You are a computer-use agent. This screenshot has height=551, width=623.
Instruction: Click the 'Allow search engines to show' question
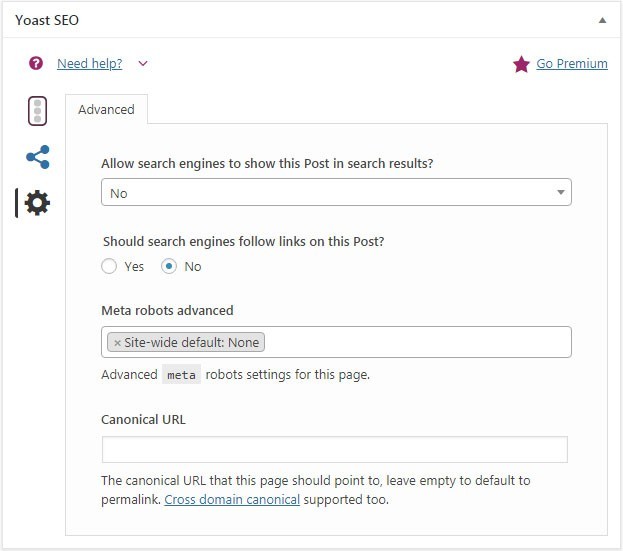pyautogui.click(x=267, y=164)
